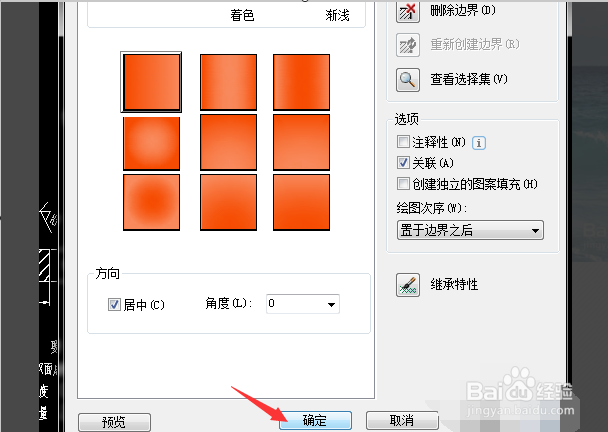Pick the inverted spherical gradient bottom-left
608x432 pixels.
(152, 202)
